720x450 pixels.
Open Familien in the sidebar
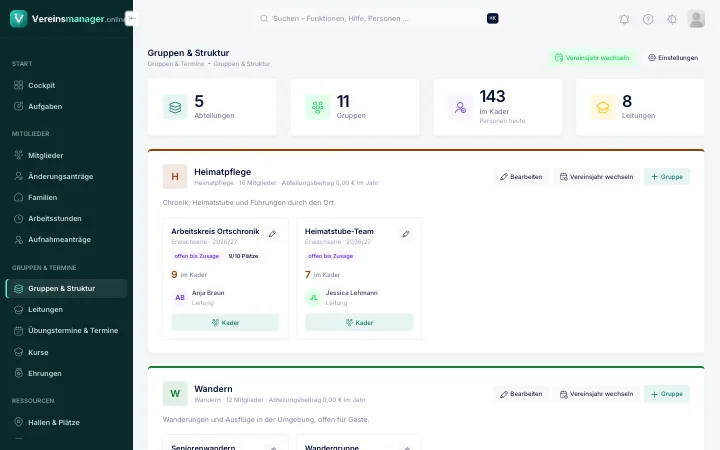tap(67, 197)
